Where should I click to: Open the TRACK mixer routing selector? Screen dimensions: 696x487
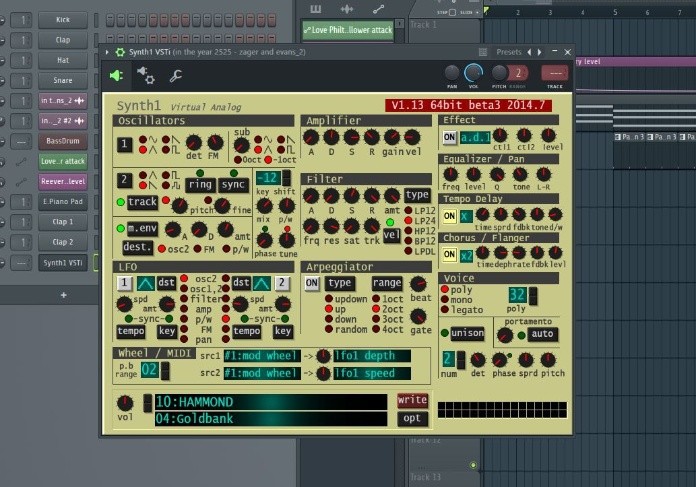coord(555,73)
